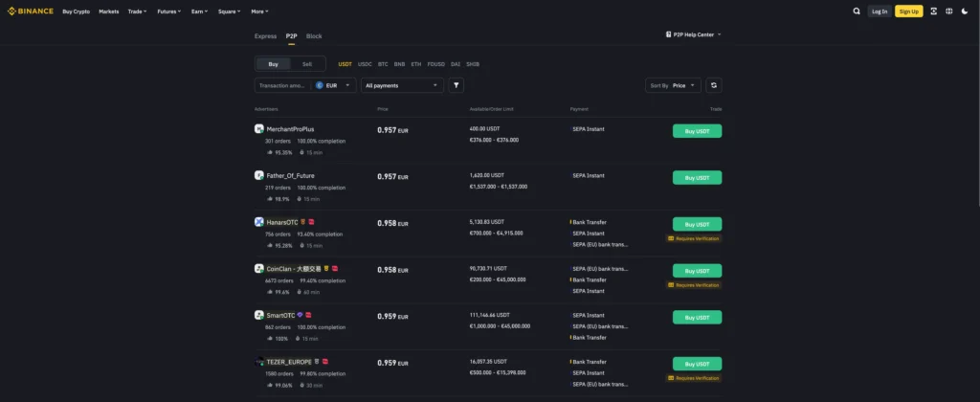Buy USDT from TEZER_EUROPE
The width and height of the screenshot is (980, 402).
point(697,364)
